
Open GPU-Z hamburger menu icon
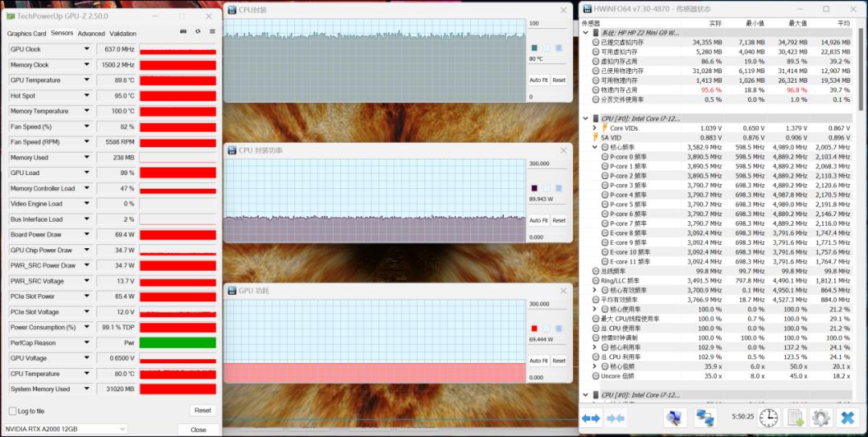(x=212, y=32)
